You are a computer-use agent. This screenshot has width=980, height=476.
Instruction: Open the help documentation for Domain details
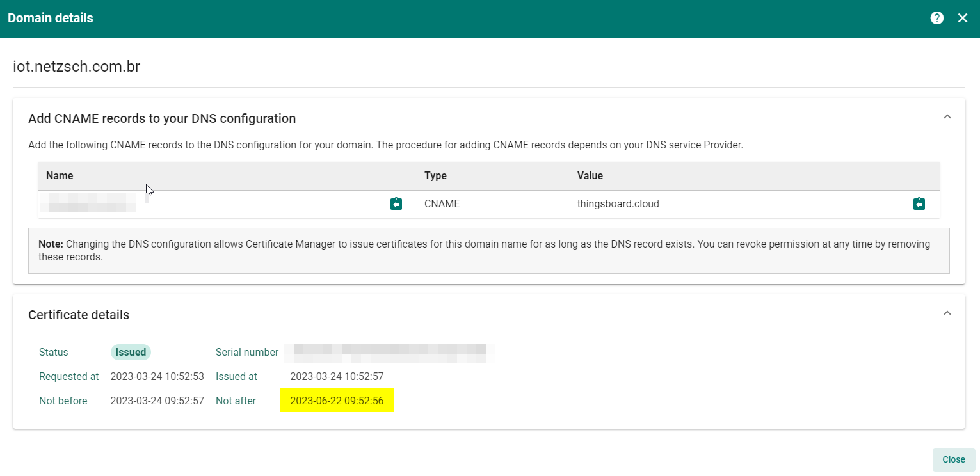point(937,18)
